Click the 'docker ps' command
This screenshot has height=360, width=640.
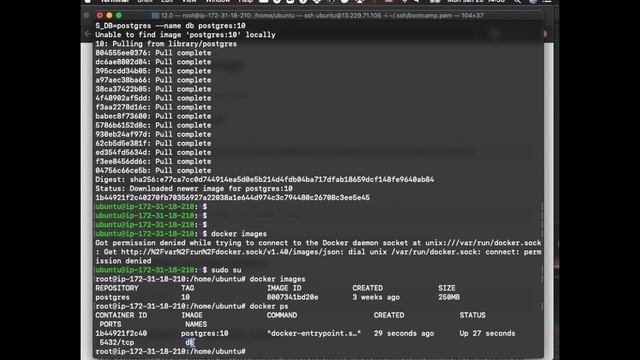[269, 306]
